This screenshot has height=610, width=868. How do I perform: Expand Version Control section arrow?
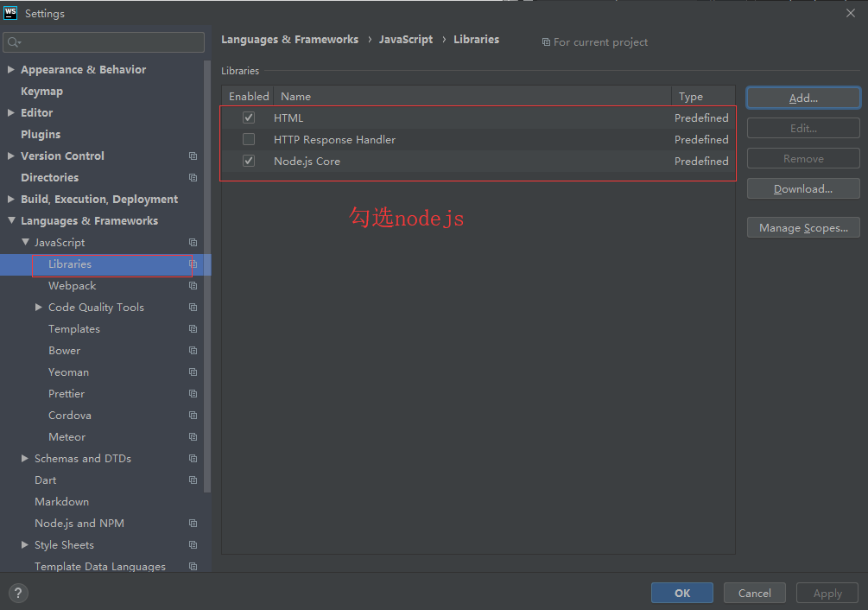point(11,156)
